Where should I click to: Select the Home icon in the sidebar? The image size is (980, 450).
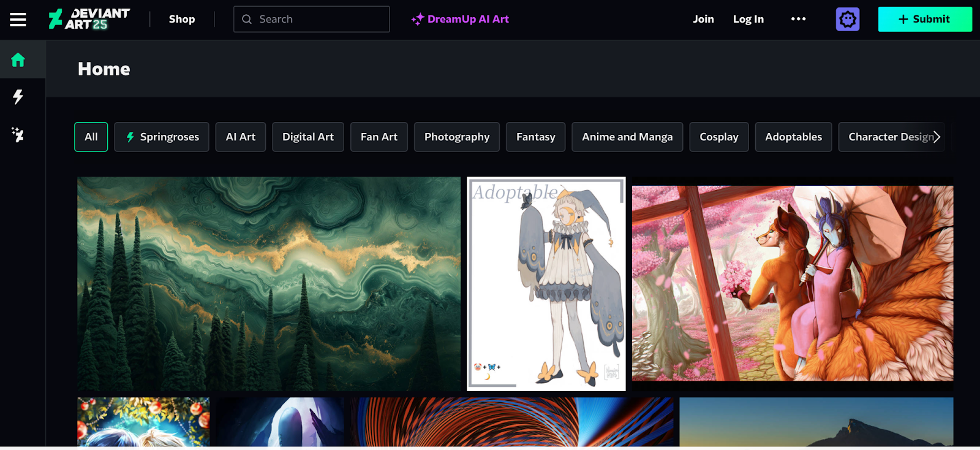18,59
